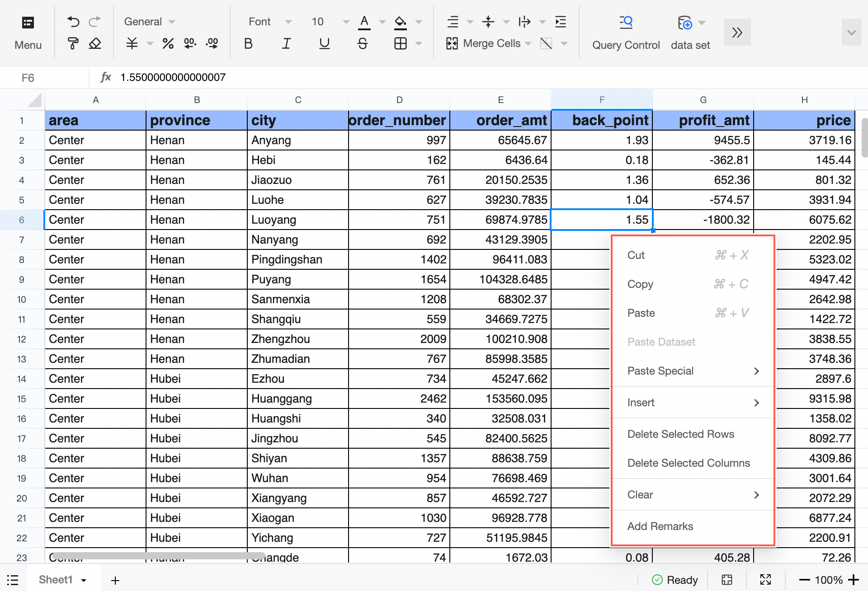Image resolution: width=868 pixels, height=591 pixels.
Task: Toggle bold formatting
Action: coord(248,43)
